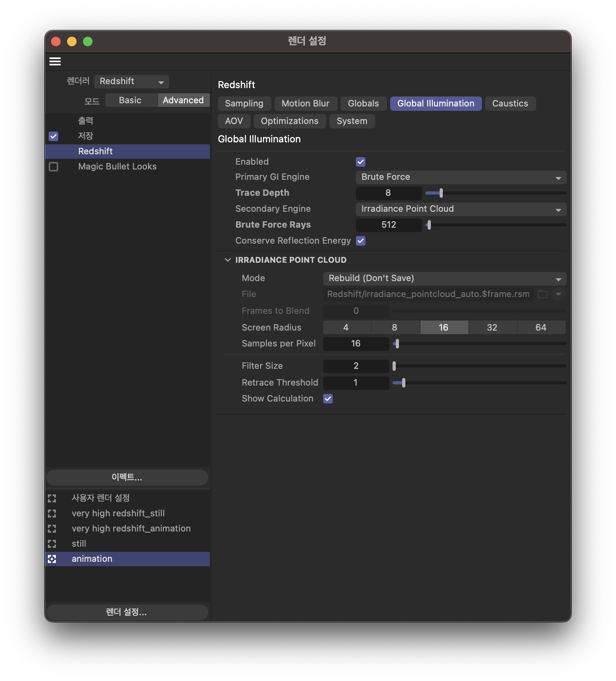Click the Retrace Threshold slider
The height and width of the screenshot is (681, 616).
[479, 383]
